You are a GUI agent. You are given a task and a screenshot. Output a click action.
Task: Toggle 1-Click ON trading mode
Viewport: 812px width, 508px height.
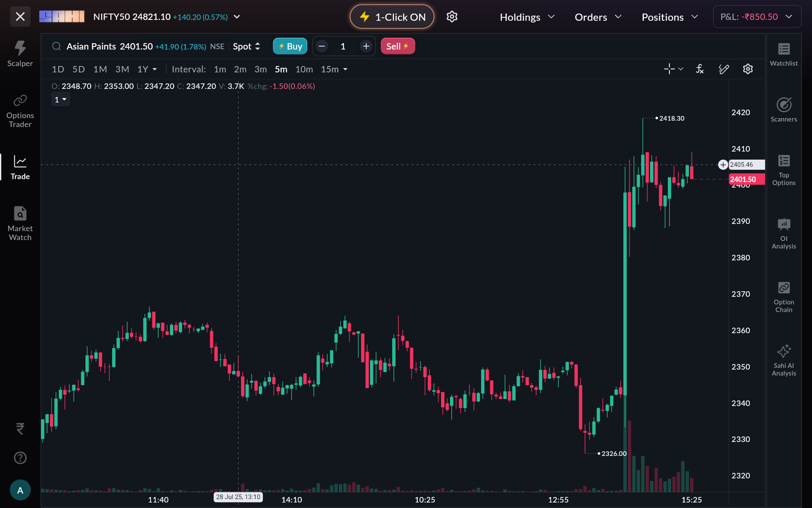(392, 17)
